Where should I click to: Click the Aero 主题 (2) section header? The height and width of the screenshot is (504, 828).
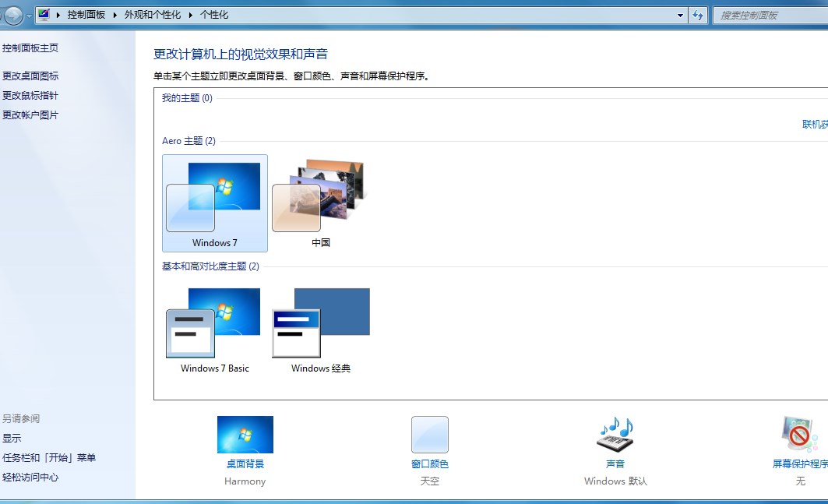coord(189,141)
